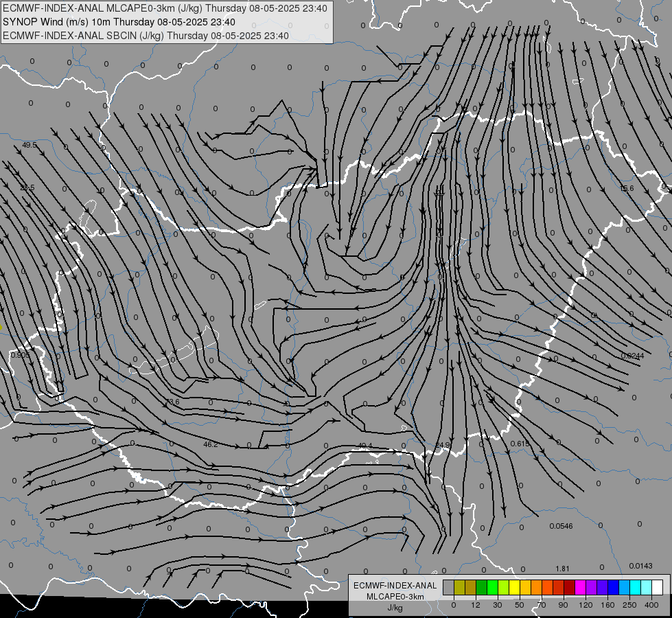Pick the pure yellow legend swatch
Image resolution: width=672 pixels, height=618 pixels.
point(515,588)
